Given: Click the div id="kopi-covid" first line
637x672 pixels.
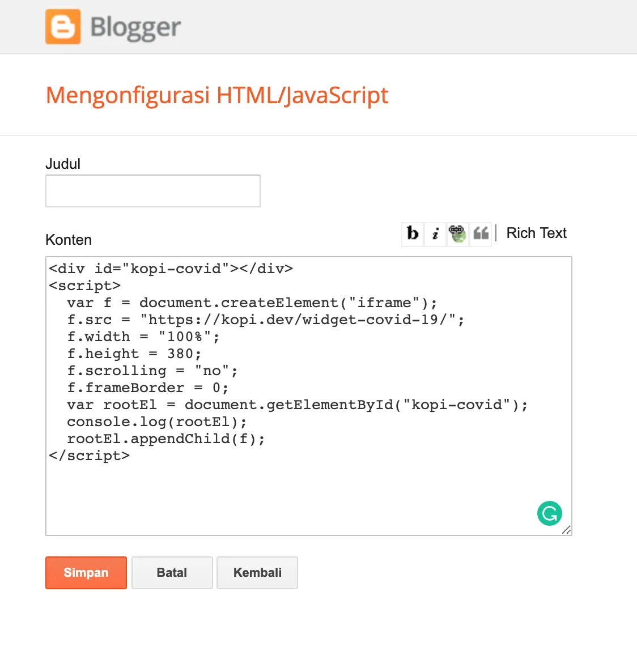Looking at the screenshot, I should 171,269.
